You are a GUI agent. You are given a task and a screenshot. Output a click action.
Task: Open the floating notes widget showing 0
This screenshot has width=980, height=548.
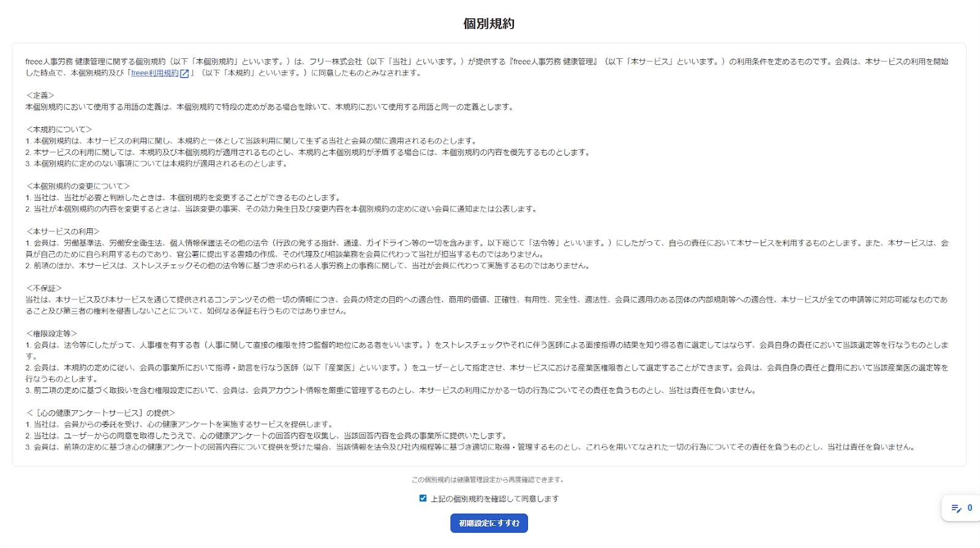coord(961,508)
